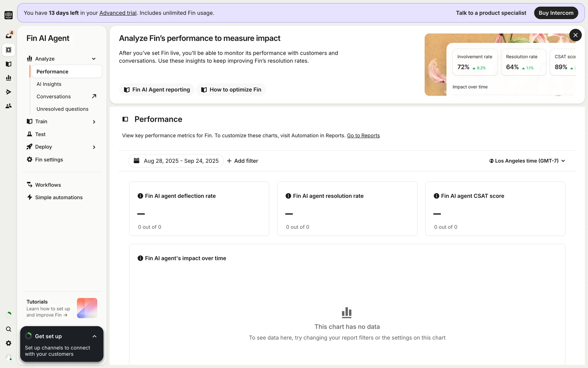Click the Buy Intercom button
The image size is (588, 368).
[x=556, y=13]
